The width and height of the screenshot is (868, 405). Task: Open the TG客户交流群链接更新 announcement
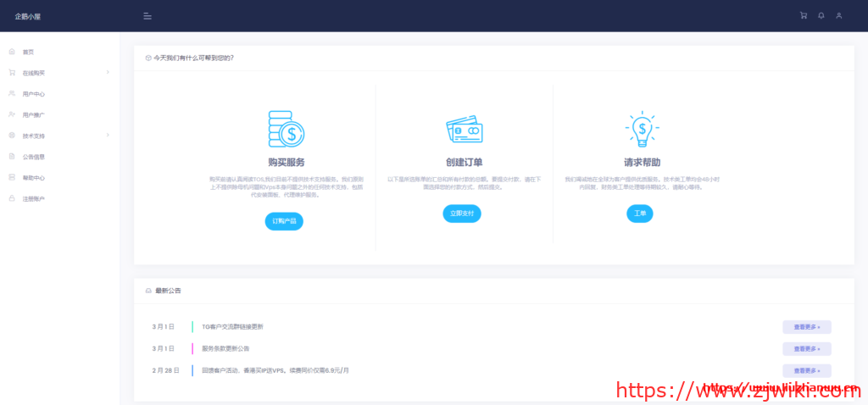point(232,326)
